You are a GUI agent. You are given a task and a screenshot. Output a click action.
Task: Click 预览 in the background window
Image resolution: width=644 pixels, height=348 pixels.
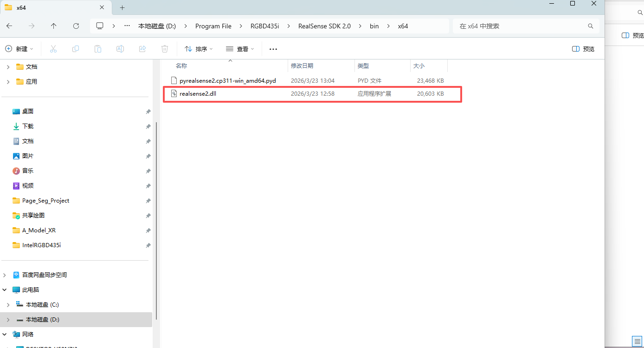pos(633,35)
